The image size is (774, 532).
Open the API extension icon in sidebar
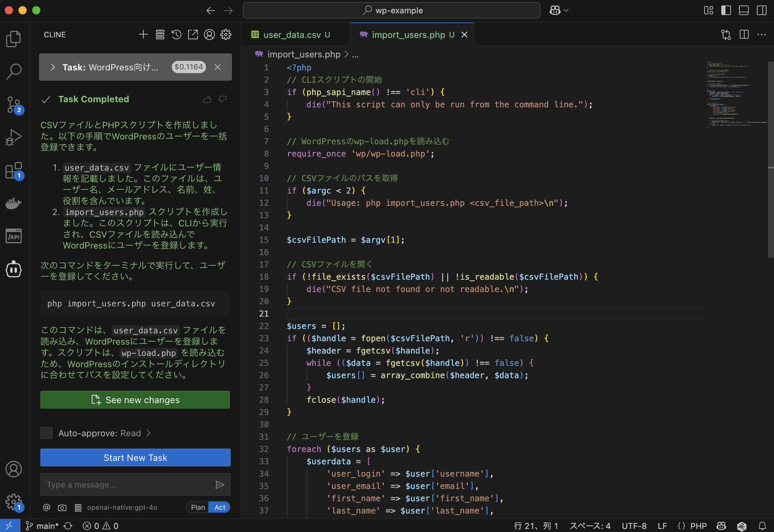(14, 236)
